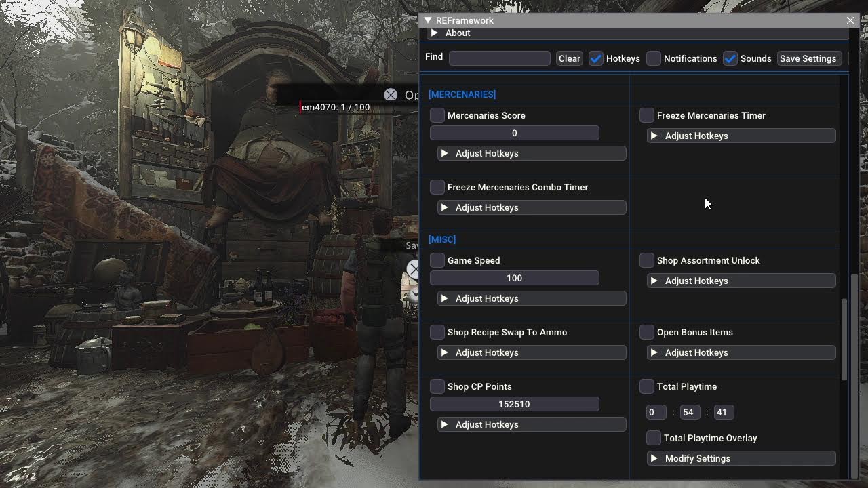The height and width of the screenshot is (488, 868).
Task: Enable the Notifications checkbox
Action: pyautogui.click(x=654, y=58)
